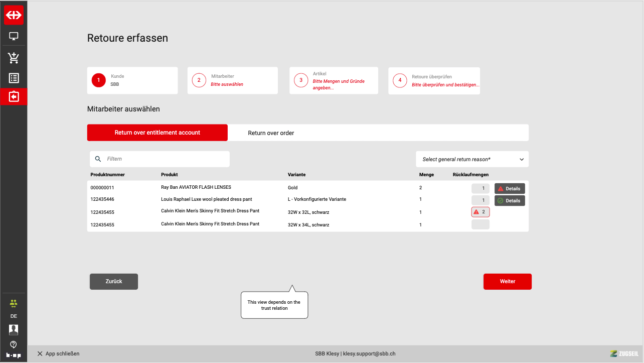Go to step 2 Mitarbeiter
This screenshot has height=363, width=644.
[x=232, y=80]
